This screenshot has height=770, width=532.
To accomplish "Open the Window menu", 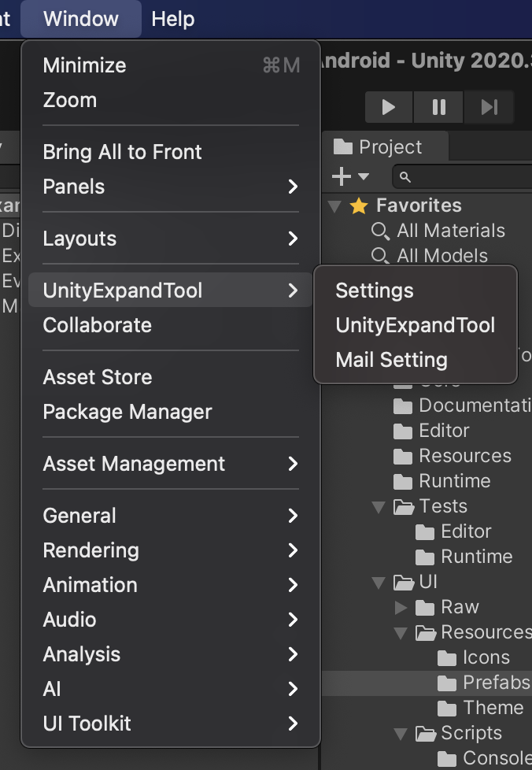I will (81, 19).
